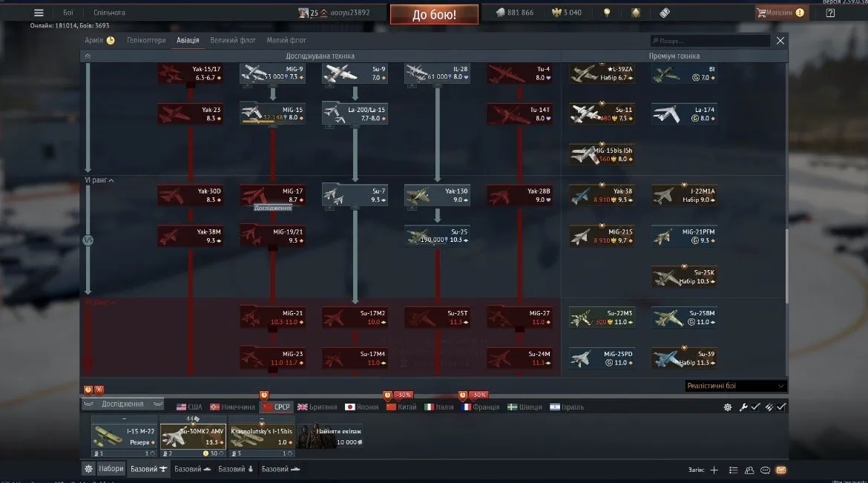Switch to the Гелікоптери tab
Image resolution: width=868 pixels, height=483 pixels.
[x=146, y=40]
